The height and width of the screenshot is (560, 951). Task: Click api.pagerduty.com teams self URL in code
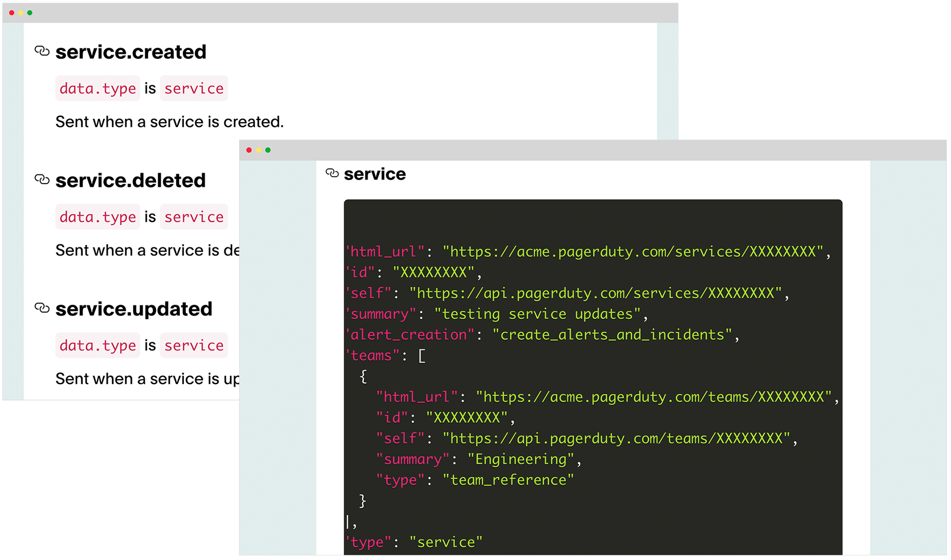coord(616,438)
